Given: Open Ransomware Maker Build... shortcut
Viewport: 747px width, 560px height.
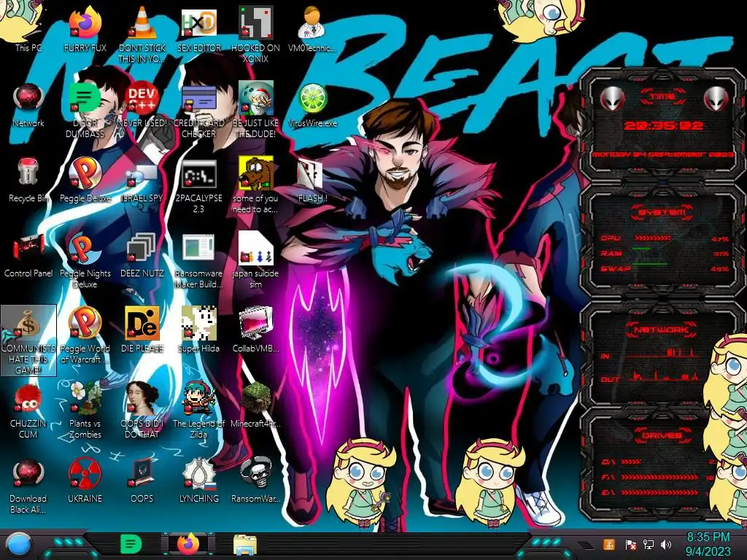Looking at the screenshot, I should point(199,248).
